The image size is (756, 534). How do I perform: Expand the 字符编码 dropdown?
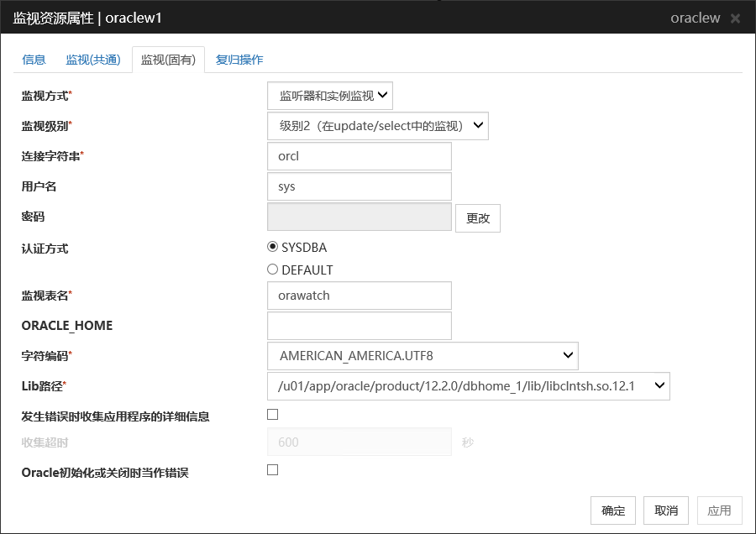[x=423, y=356]
